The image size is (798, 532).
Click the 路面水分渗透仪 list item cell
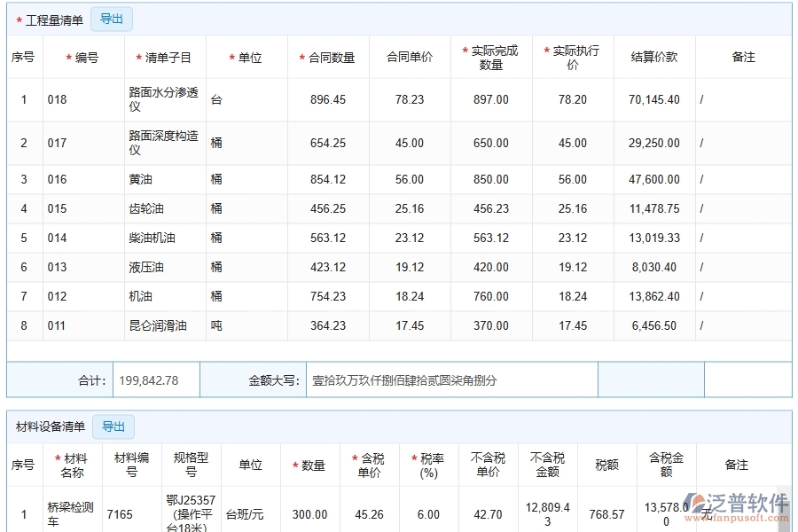tap(161, 99)
